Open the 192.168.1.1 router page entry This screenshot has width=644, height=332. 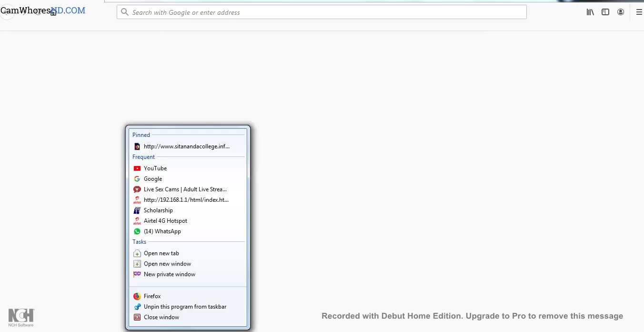click(x=186, y=200)
